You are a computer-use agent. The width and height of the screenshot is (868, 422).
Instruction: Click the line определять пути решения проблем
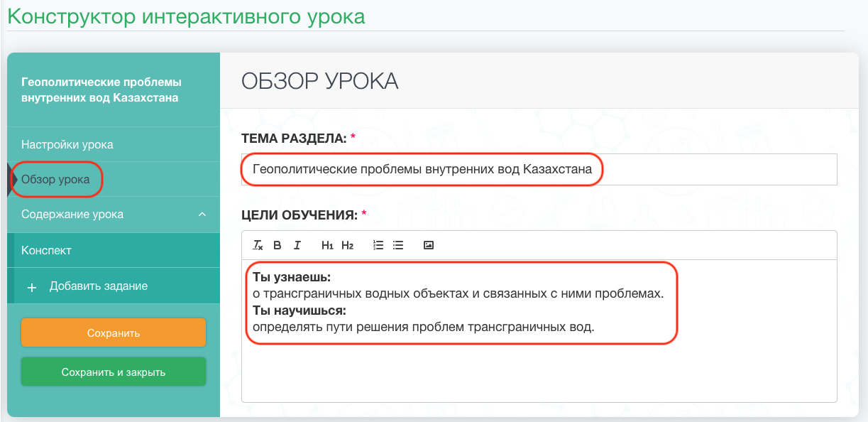point(423,328)
